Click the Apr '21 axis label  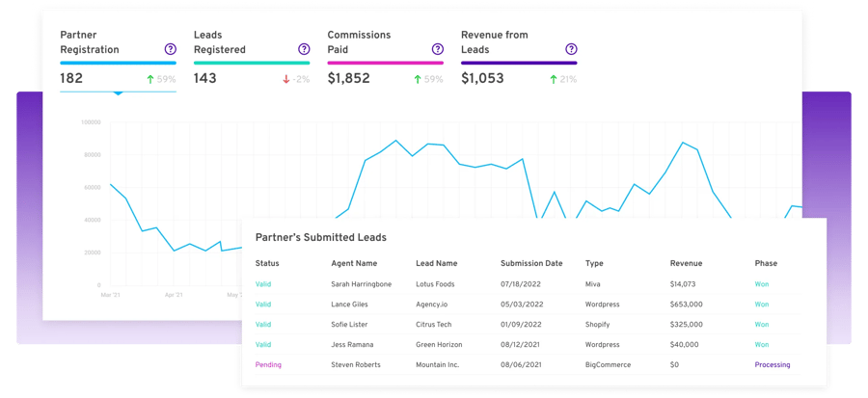pyautogui.click(x=174, y=295)
